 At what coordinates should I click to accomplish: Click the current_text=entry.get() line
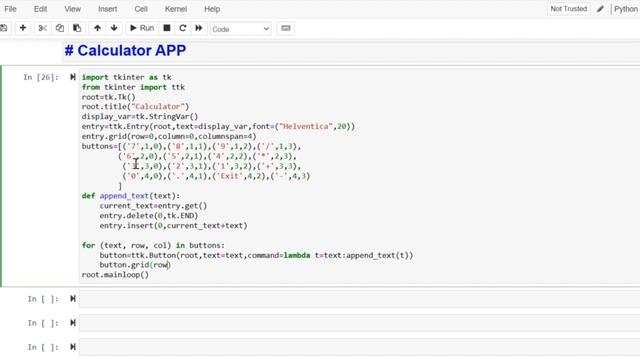(153, 206)
